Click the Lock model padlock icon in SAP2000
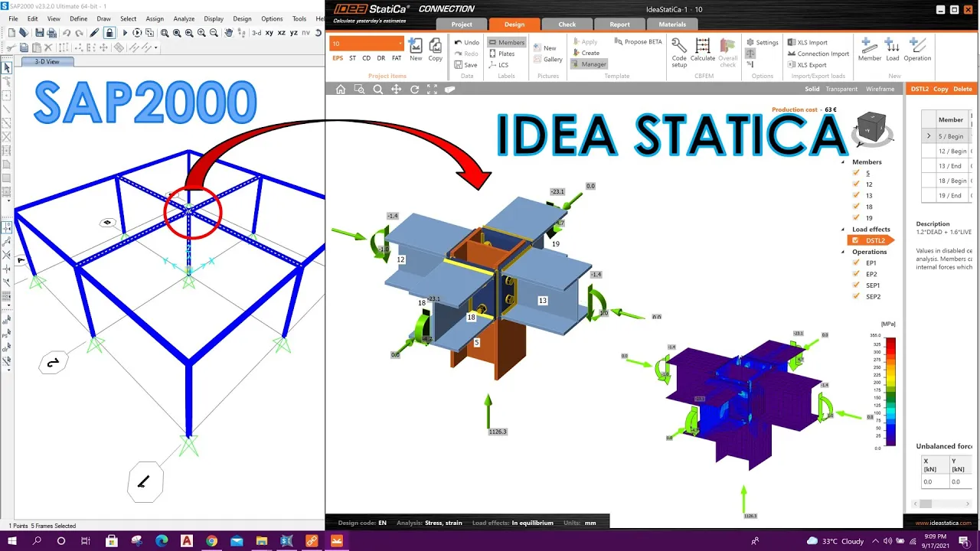This screenshot has height=551, width=980. pyautogui.click(x=109, y=33)
